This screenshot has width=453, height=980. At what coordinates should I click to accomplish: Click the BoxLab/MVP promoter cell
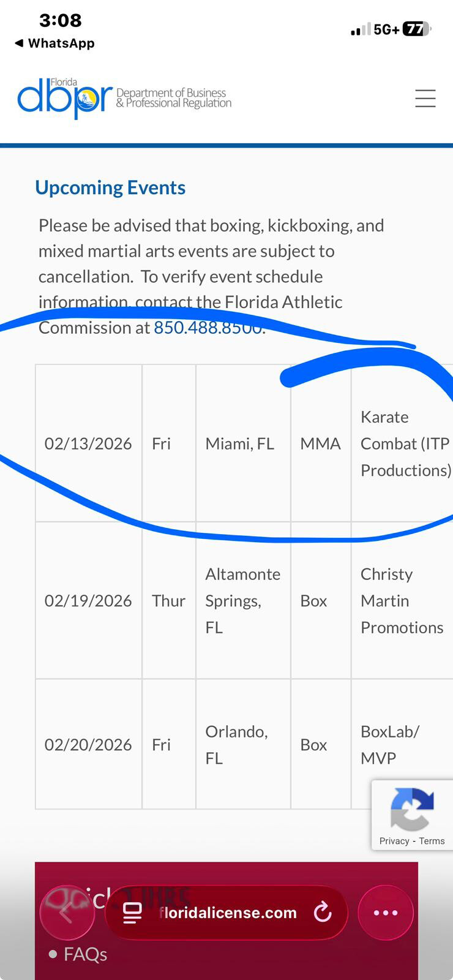coord(389,744)
